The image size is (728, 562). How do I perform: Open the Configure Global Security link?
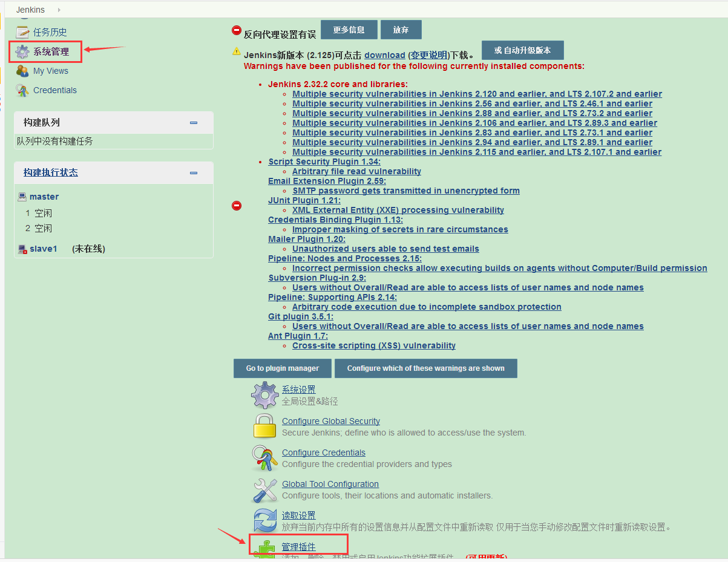coord(331,421)
